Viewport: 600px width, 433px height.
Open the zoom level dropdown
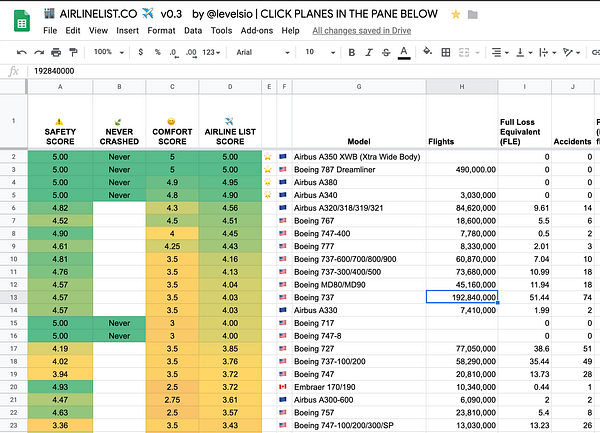click(107, 51)
